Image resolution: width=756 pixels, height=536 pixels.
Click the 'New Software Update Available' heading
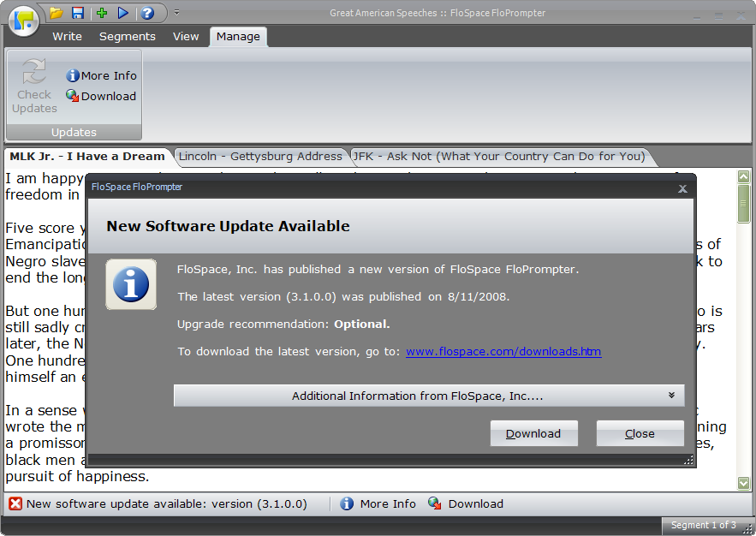click(x=228, y=226)
